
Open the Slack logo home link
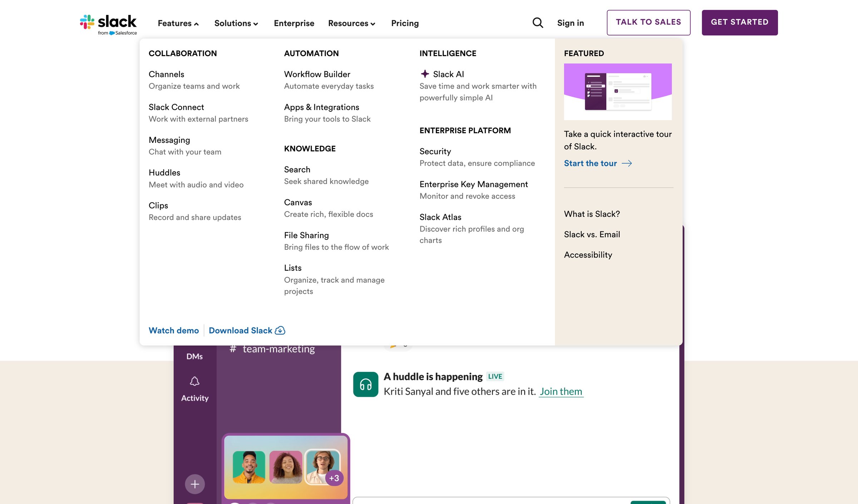click(108, 24)
